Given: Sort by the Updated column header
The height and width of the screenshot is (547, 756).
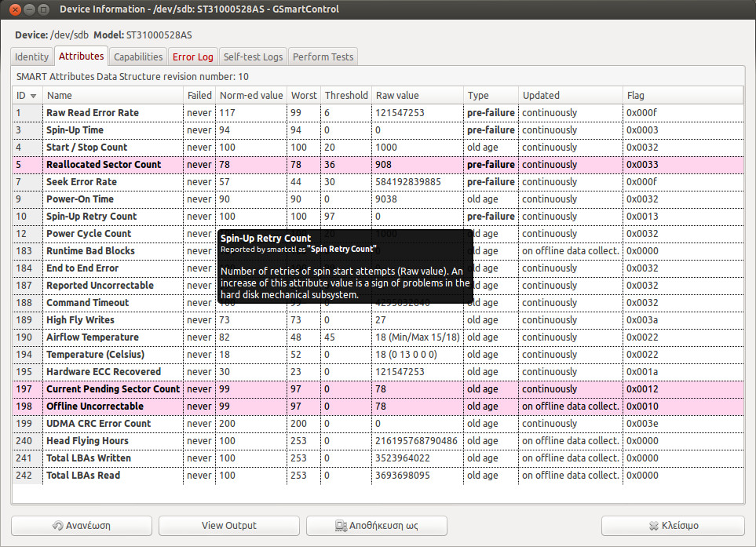Looking at the screenshot, I should point(571,96).
